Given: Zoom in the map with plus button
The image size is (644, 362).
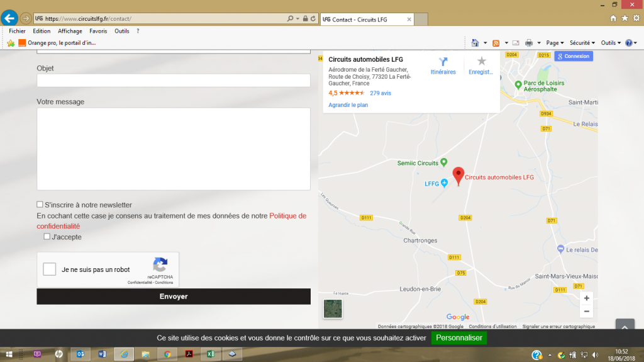Looking at the screenshot, I should [587, 298].
